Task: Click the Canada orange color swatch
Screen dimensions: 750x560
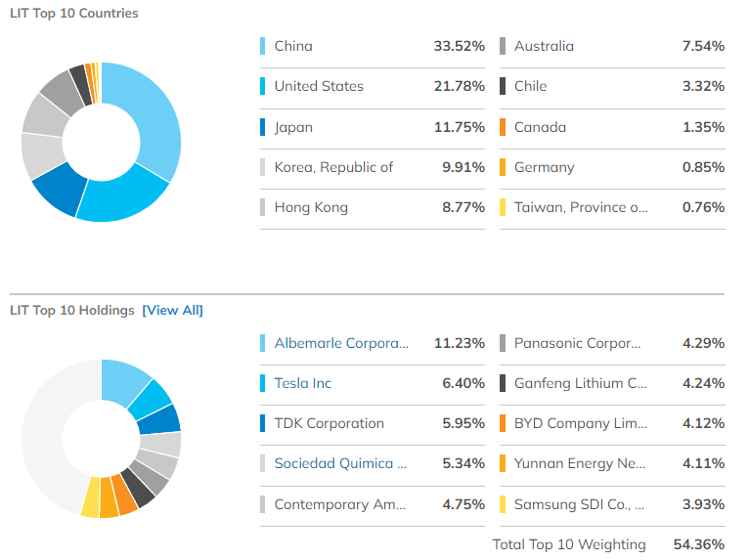Action: [x=503, y=127]
